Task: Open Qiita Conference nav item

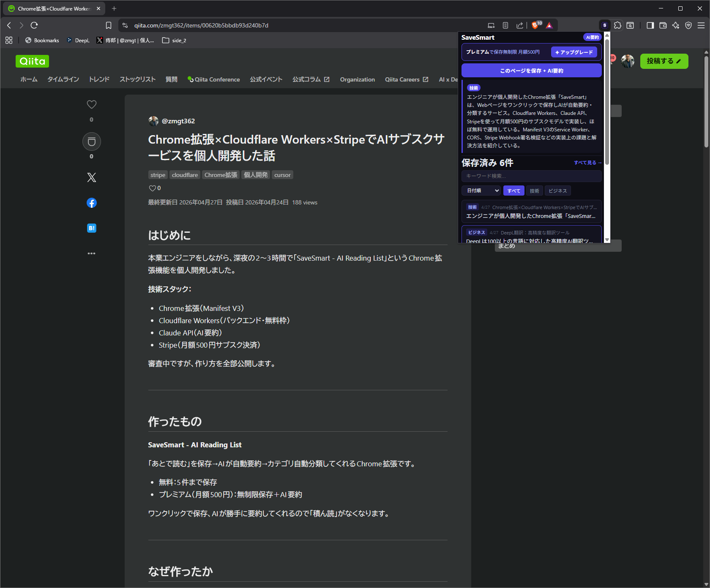Action: click(214, 79)
